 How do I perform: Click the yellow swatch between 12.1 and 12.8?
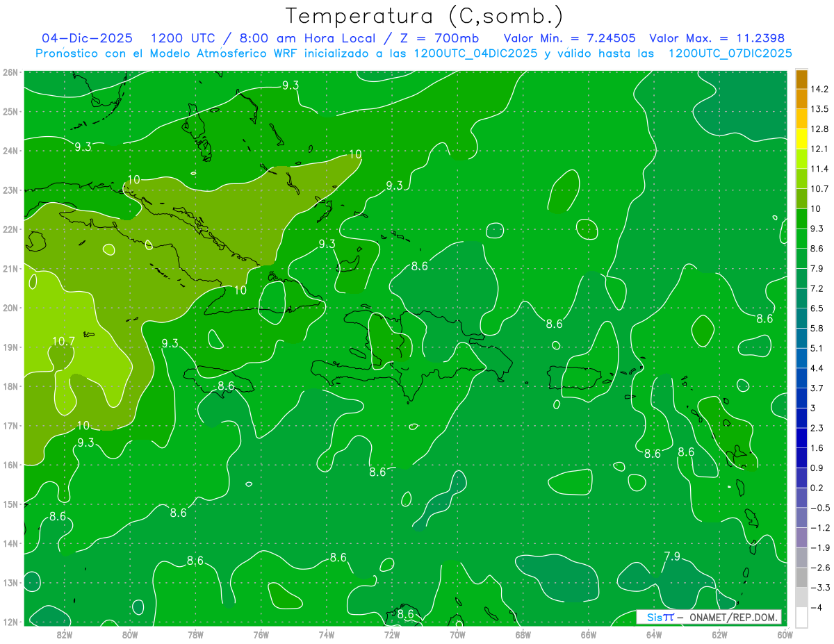(802, 139)
